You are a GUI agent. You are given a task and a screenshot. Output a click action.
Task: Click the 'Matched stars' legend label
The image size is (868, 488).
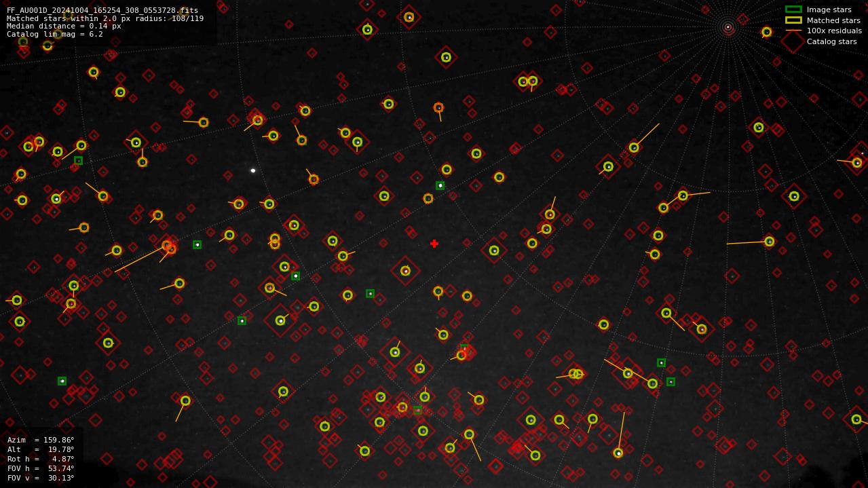(x=833, y=20)
